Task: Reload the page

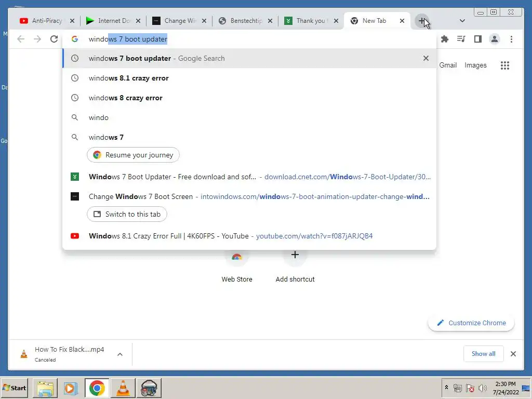Action: tap(54, 39)
